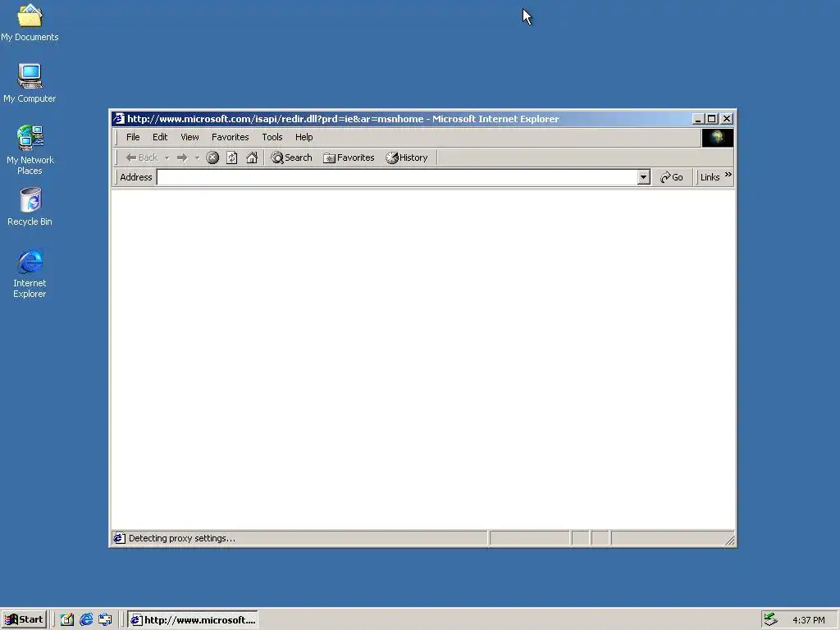
Task: Click the microsoft.com taskbar button
Action: click(193, 620)
